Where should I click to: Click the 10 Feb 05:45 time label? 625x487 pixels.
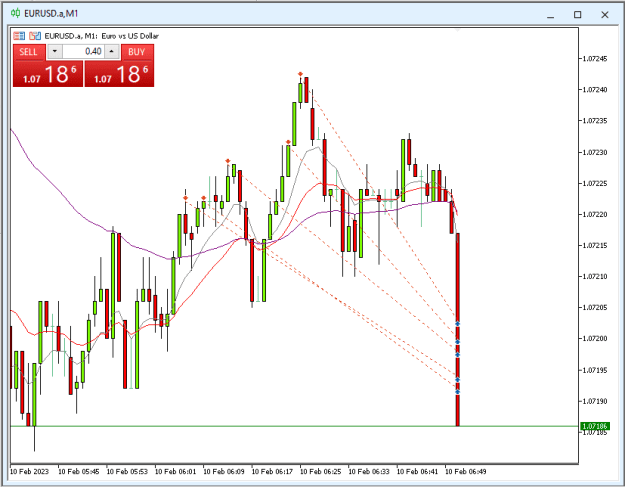coord(79,471)
